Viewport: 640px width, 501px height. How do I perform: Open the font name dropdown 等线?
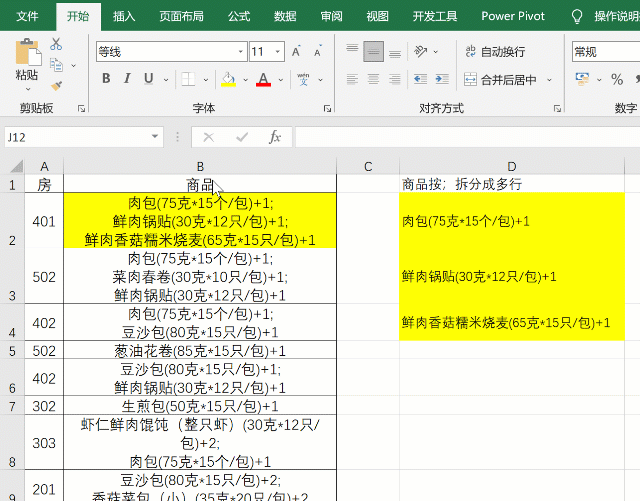coord(168,52)
